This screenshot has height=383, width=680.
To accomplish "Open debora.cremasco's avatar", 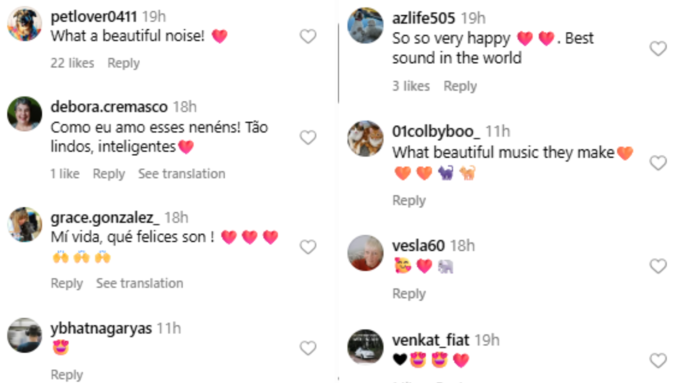I will 24,114.
